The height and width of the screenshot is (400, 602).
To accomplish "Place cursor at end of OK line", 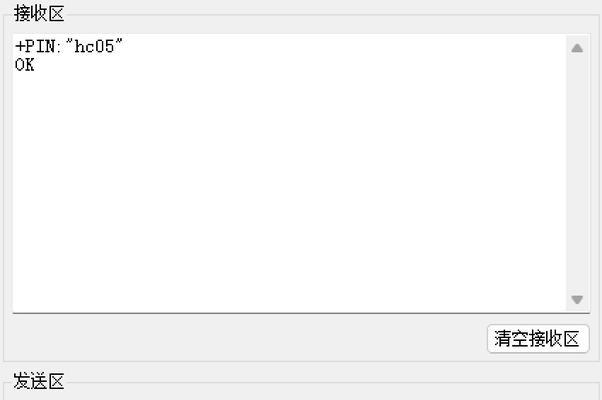I will click(36, 65).
